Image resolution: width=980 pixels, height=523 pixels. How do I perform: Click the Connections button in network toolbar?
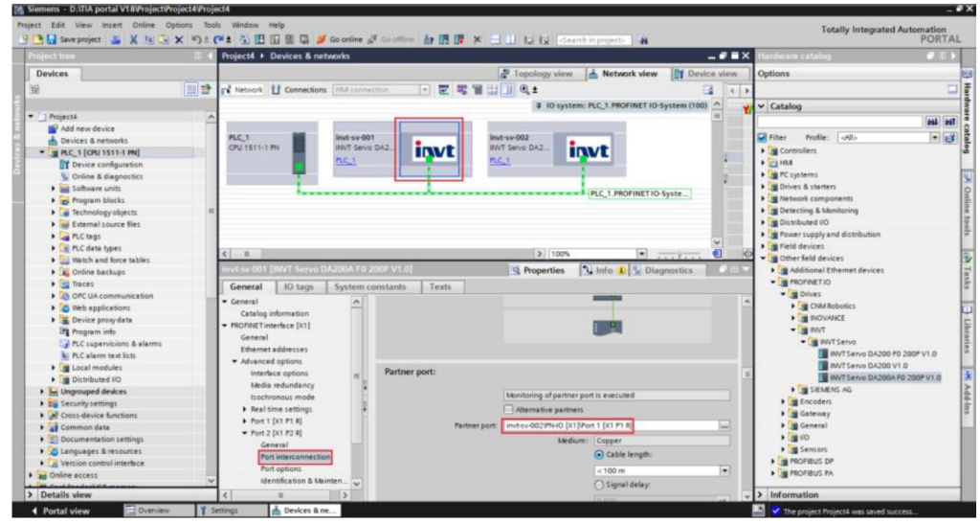click(300, 90)
